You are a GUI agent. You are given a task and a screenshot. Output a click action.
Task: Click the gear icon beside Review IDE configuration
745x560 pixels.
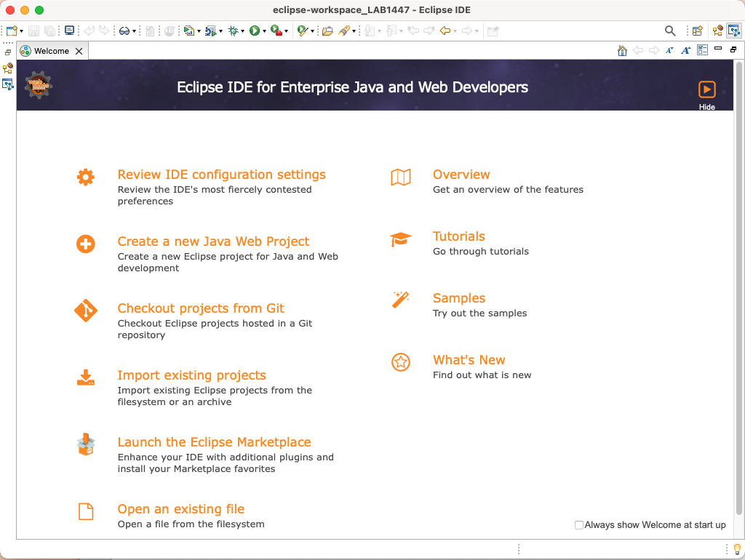point(86,177)
